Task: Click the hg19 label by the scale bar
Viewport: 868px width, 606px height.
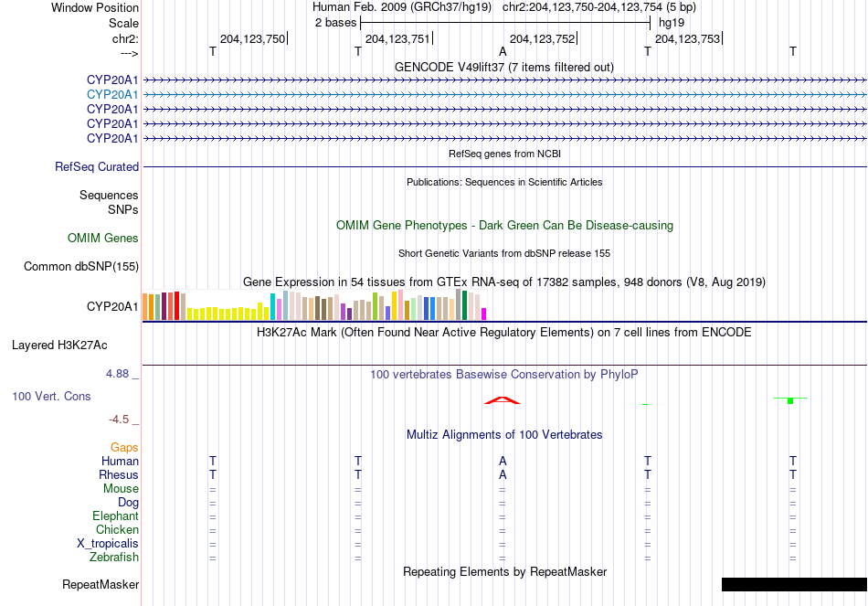Action: tap(672, 23)
